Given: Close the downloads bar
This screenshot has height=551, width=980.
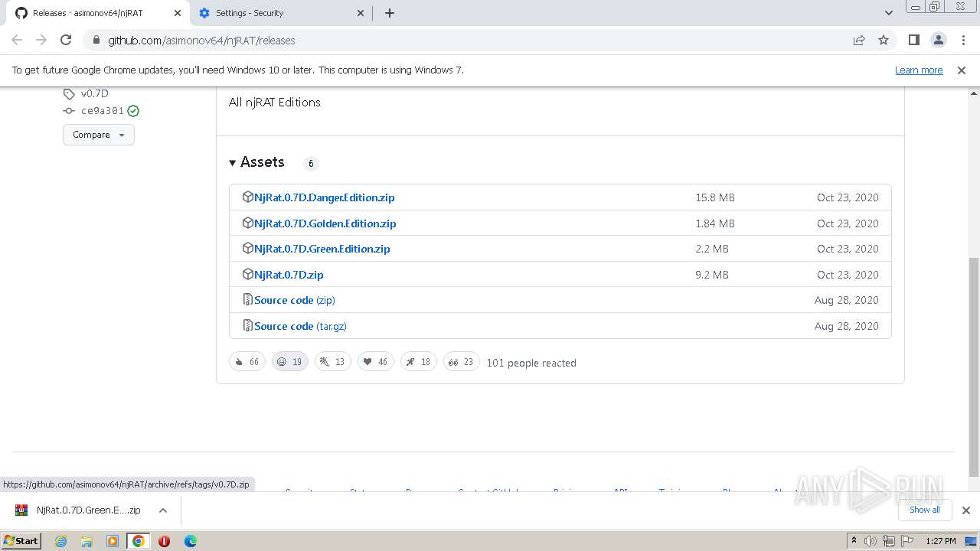Looking at the screenshot, I should click(x=965, y=510).
